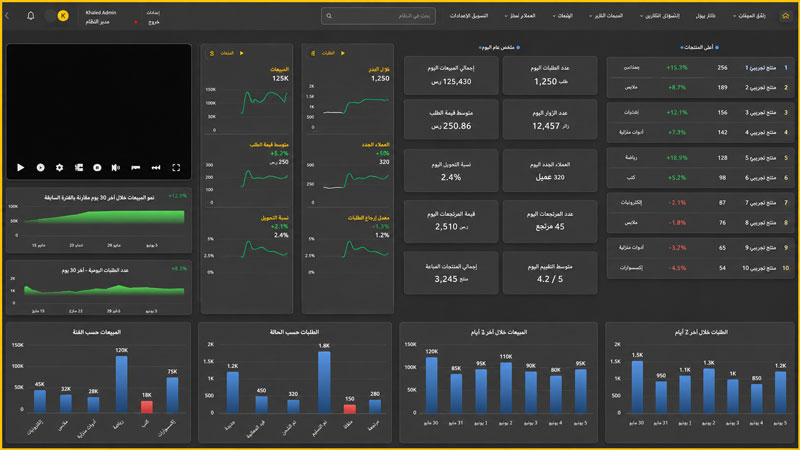The width and height of the screenshot is (800, 450).
Task: Click the captions bar icon in video controls
Action: click(136, 167)
